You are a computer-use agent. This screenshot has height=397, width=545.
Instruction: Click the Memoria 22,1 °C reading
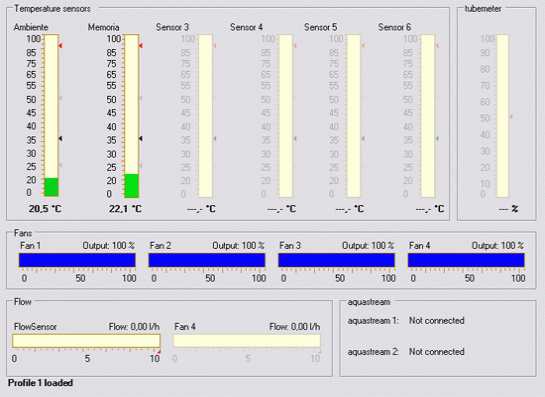(125, 209)
